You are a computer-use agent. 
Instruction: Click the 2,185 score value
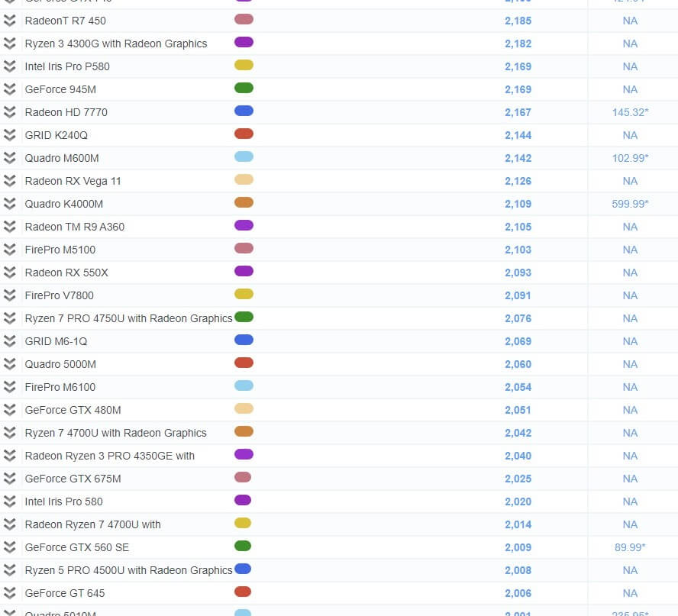518,21
